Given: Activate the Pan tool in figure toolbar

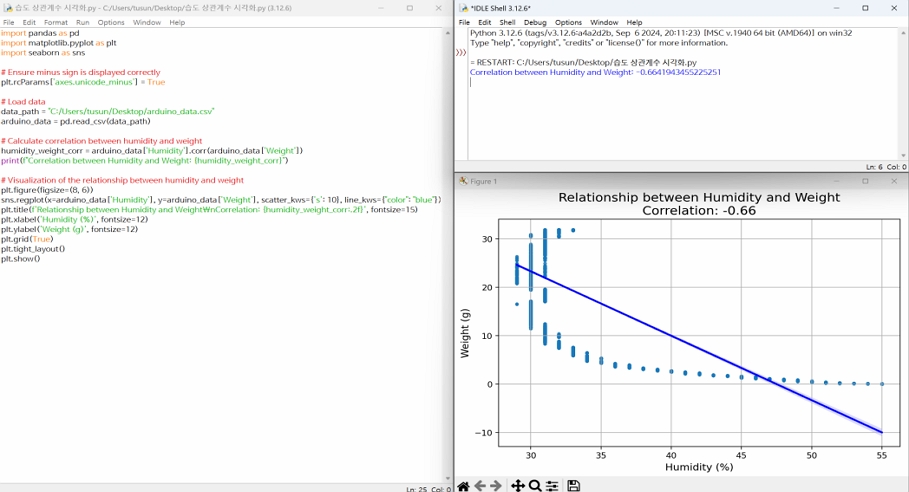Looking at the screenshot, I should 518,486.
